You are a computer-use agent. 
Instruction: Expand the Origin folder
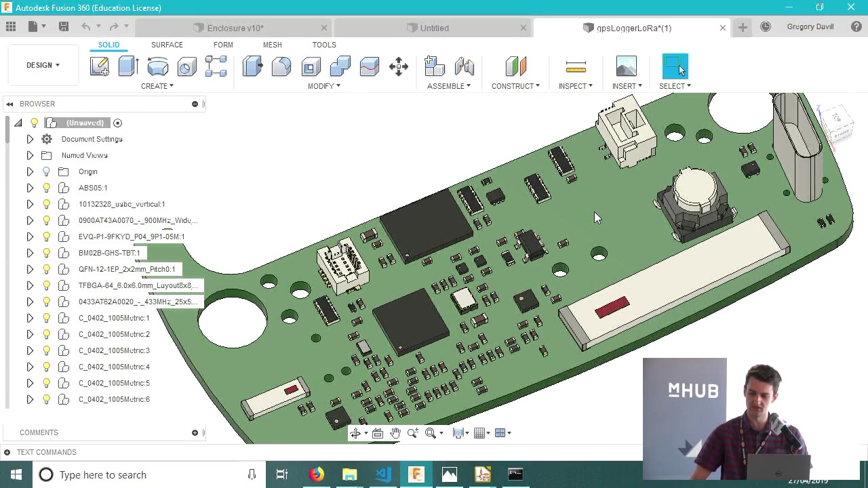[30, 171]
